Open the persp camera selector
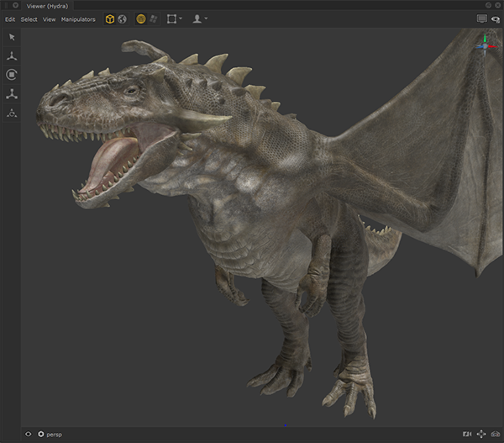 click(52, 434)
